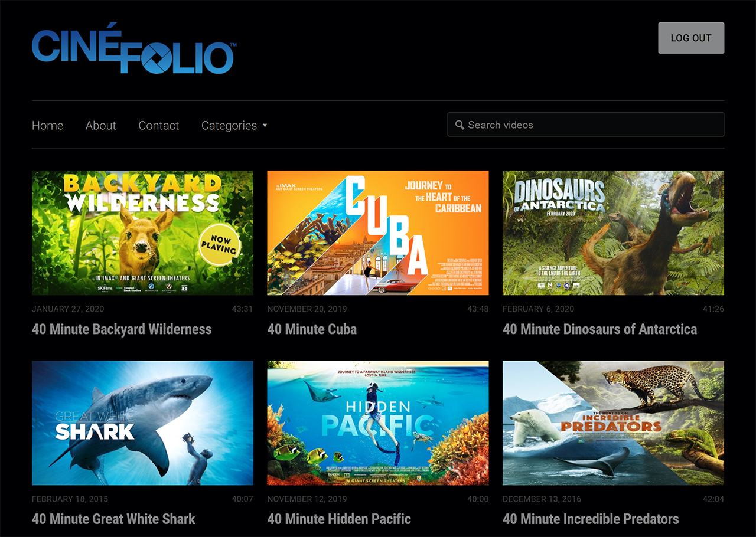Click the 40 Minute Backyard Wilderness title

(x=122, y=329)
